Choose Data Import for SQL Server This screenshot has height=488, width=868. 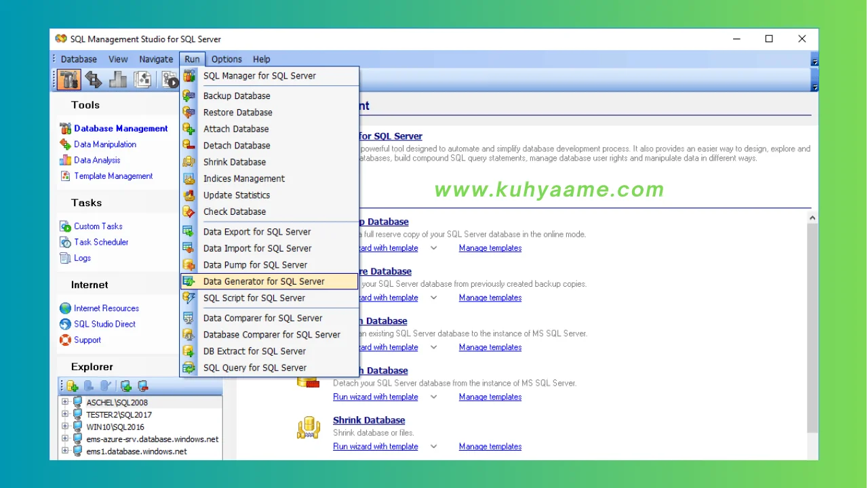[x=269, y=248]
